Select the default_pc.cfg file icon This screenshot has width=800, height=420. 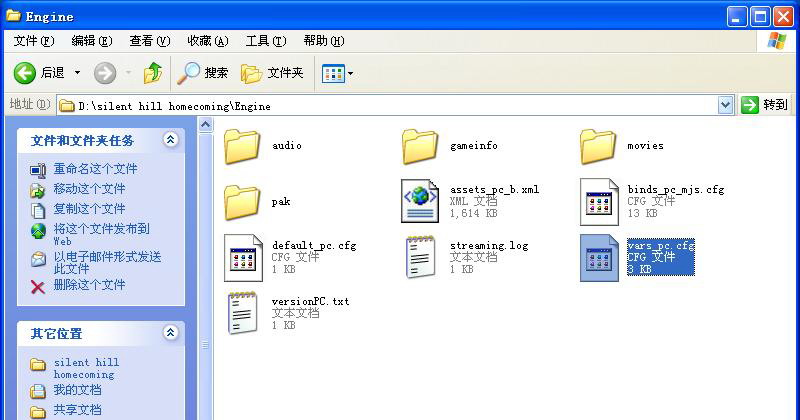pos(243,258)
